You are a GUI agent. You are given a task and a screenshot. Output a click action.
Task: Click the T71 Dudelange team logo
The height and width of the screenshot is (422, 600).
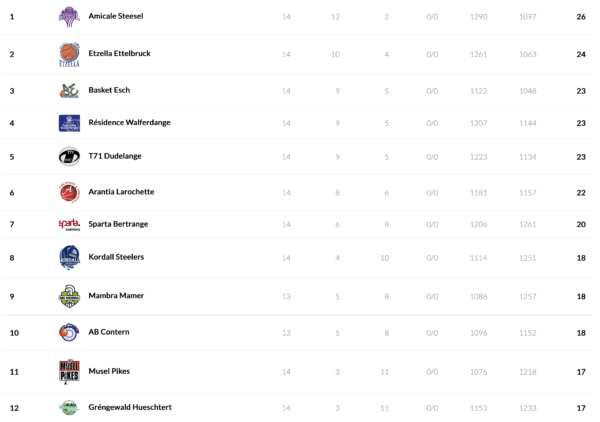[68, 157]
